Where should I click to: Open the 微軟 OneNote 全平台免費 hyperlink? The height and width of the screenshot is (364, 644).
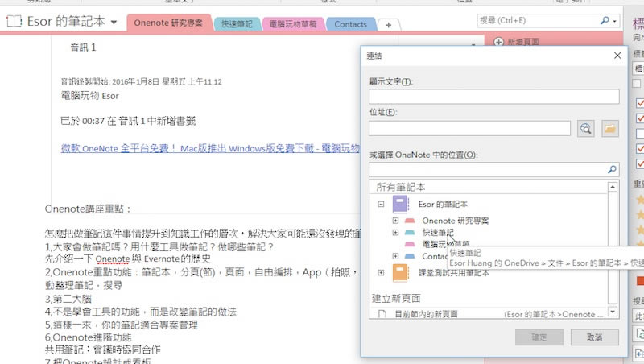(210, 148)
